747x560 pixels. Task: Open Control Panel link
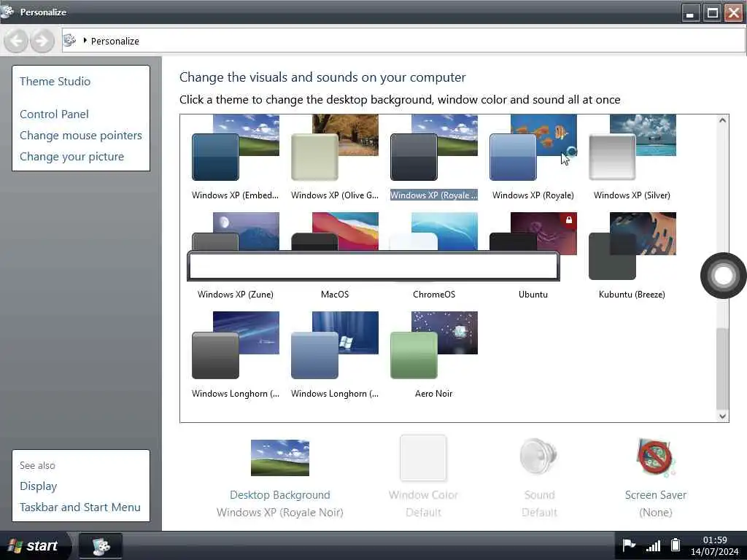click(x=54, y=114)
